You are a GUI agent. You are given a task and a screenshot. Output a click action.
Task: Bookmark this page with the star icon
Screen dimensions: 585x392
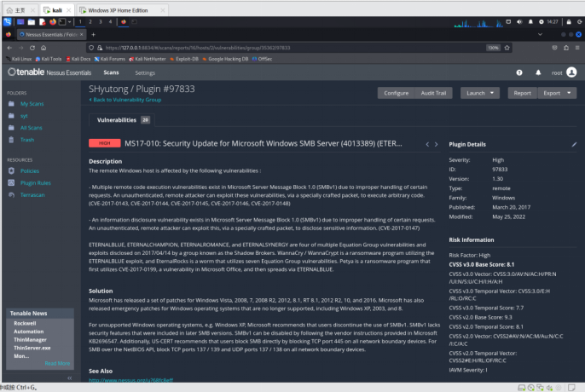[x=507, y=48]
